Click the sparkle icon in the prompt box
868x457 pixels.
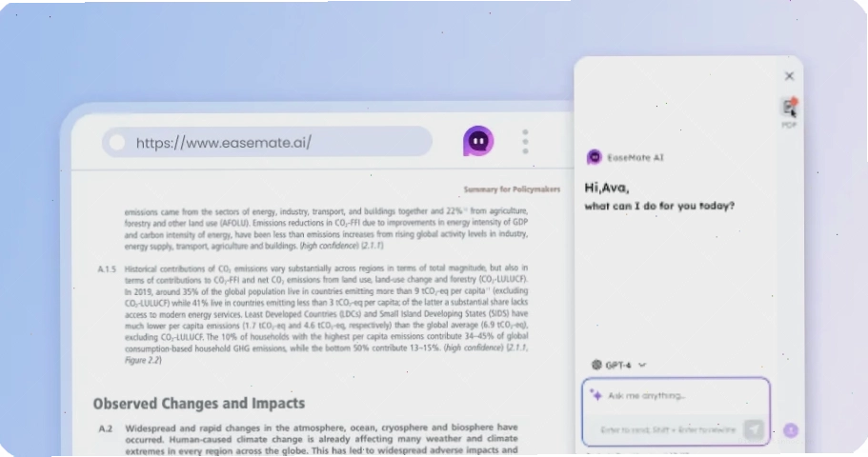pos(595,394)
